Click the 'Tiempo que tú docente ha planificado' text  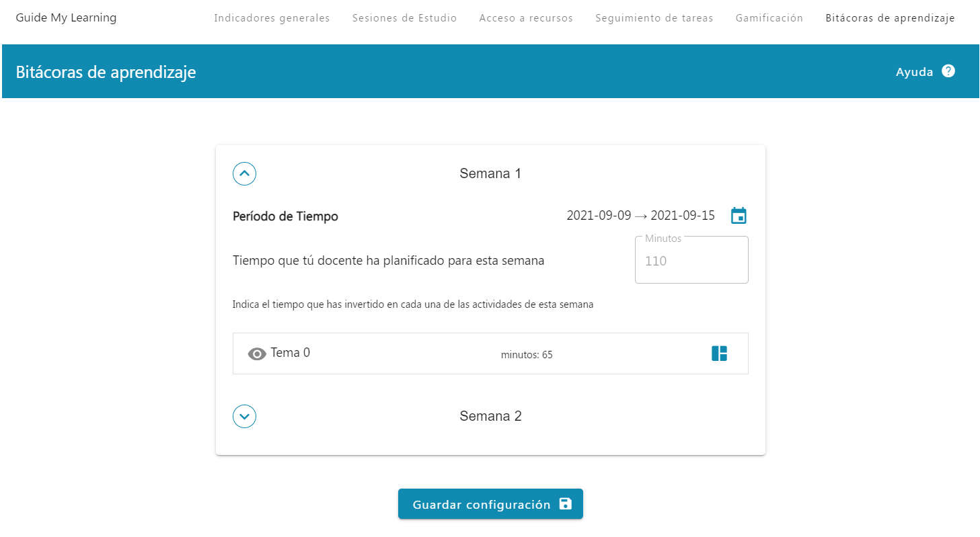point(388,261)
